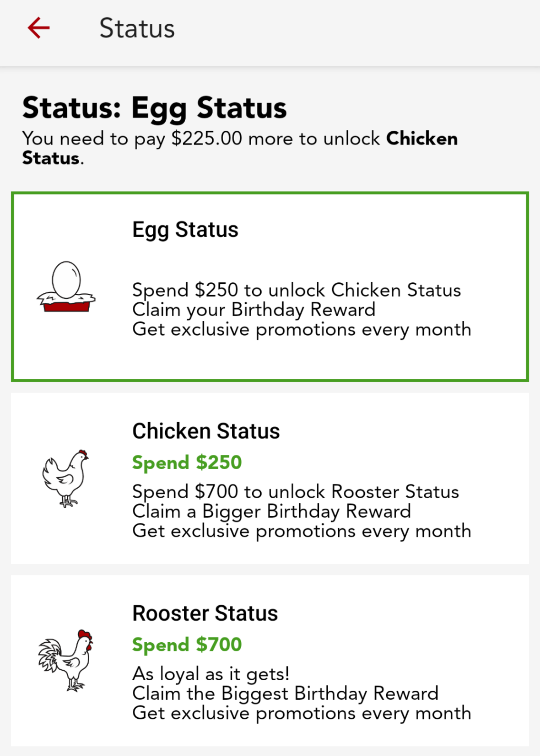Tap 'Claim your Birthday Reward' text

click(254, 310)
